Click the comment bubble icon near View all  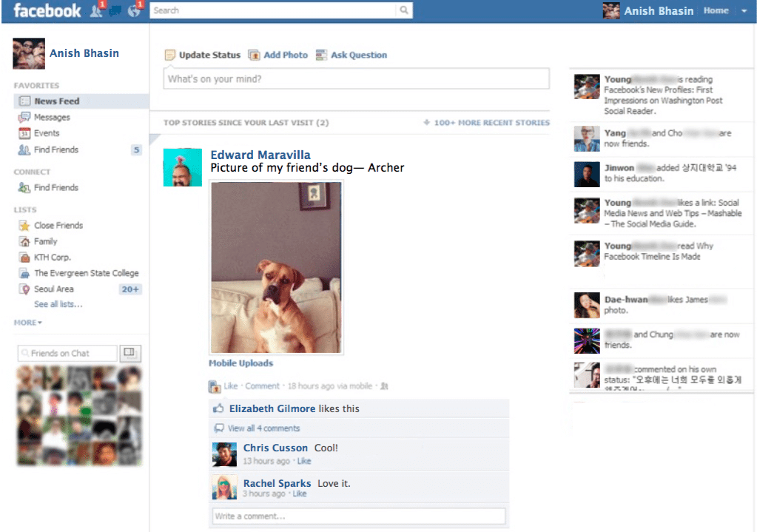pyautogui.click(x=219, y=428)
